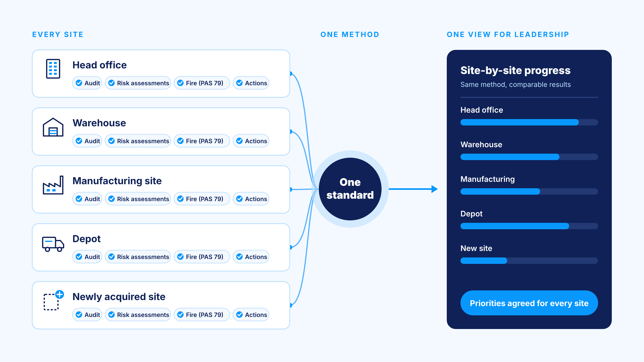Select Fire (PAS 79) chip under Head office
This screenshot has height=362, width=644.
202,83
